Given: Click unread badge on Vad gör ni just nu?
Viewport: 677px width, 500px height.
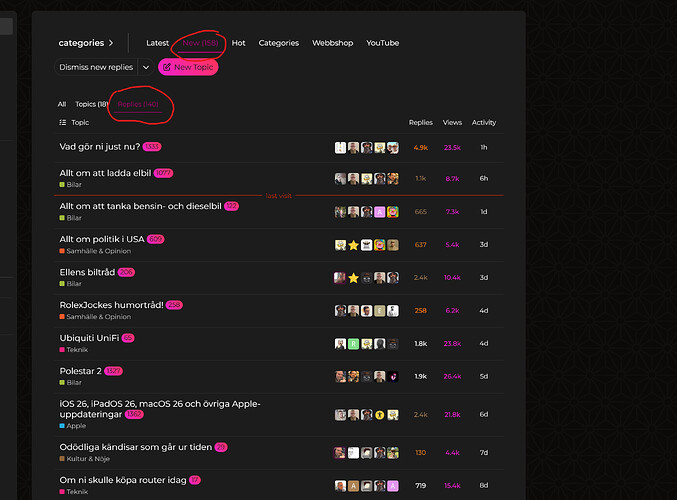Looking at the screenshot, I should tap(152, 147).
